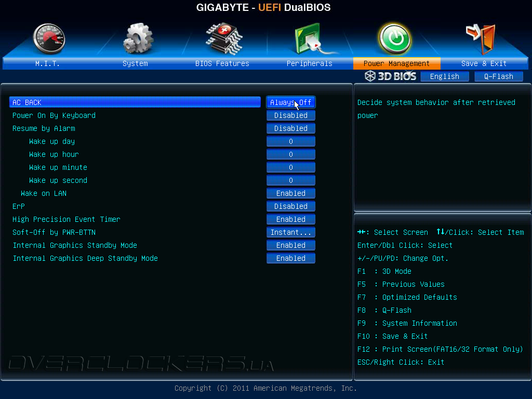Viewport: 532px width, 399px height.
Task: Click the Save & Exit door icon
Action: (x=481, y=38)
